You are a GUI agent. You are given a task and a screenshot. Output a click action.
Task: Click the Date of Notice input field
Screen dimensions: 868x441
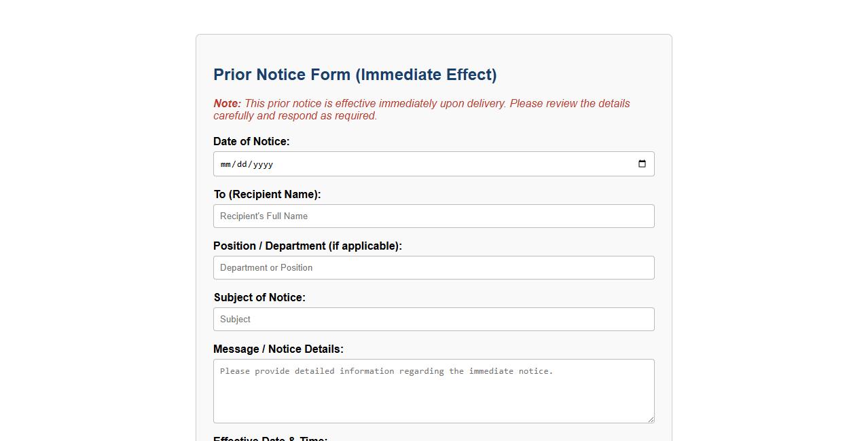408,164
